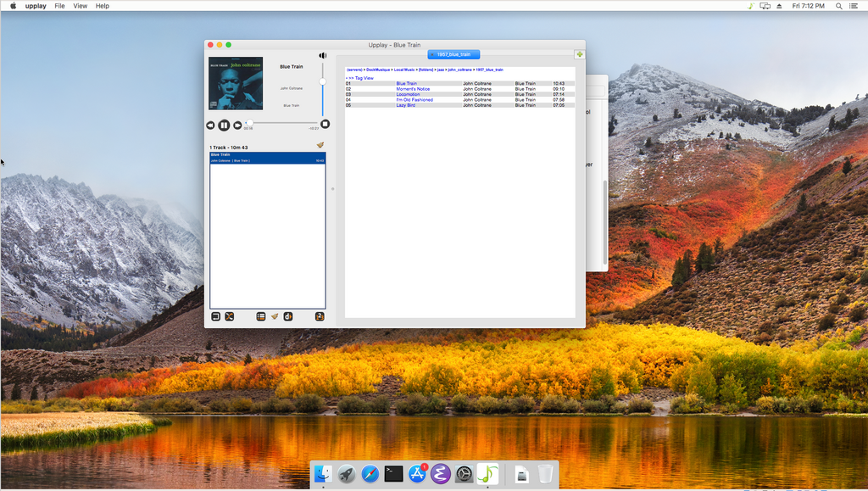The width and height of the screenshot is (868, 491).
Task: Pause the playing Blue Train track
Action: [x=224, y=126]
